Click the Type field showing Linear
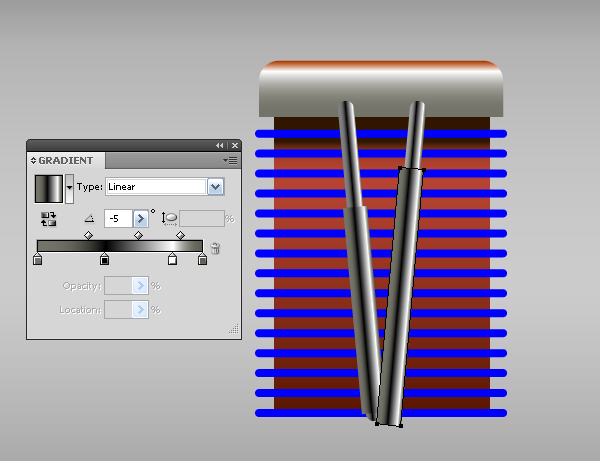Image resolution: width=600 pixels, height=461 pixels. click(x=156, y=187)
